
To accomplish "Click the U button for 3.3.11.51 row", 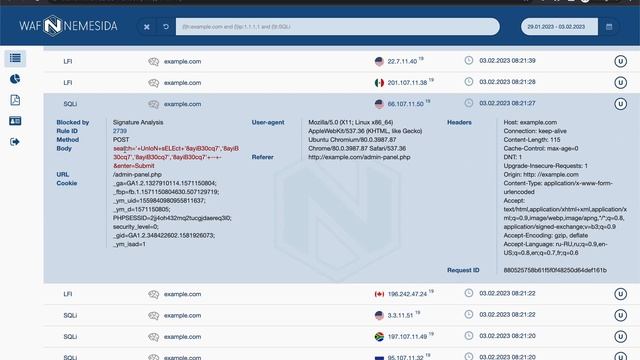I will 620,315.
